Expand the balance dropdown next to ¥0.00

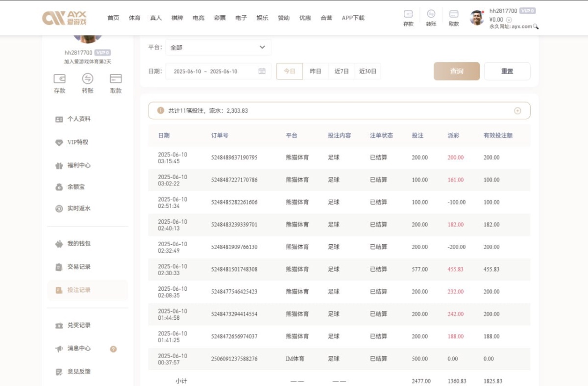(509, 20)
